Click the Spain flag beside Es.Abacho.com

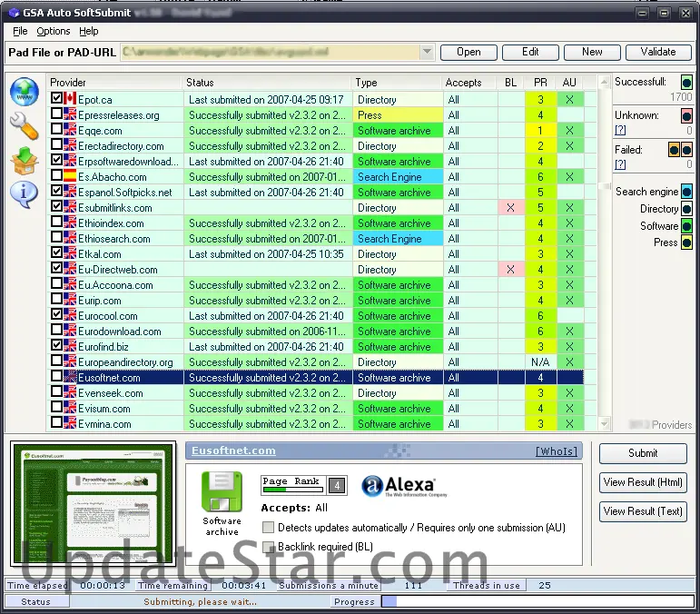tap(70, 176)
